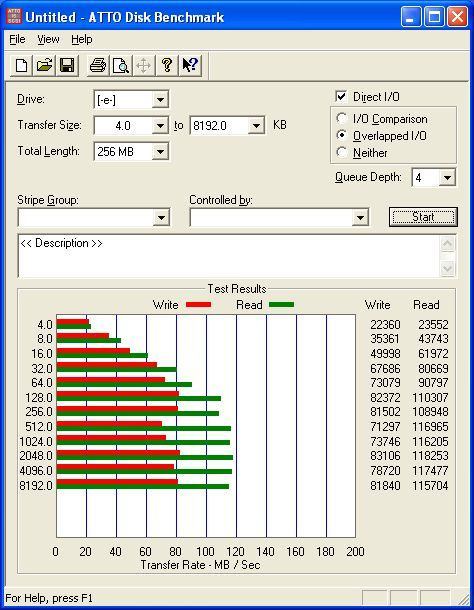Viewport: 474px width, 610px height.
Task: Click the 'For Help, press F1' status text
Action: 49,598
